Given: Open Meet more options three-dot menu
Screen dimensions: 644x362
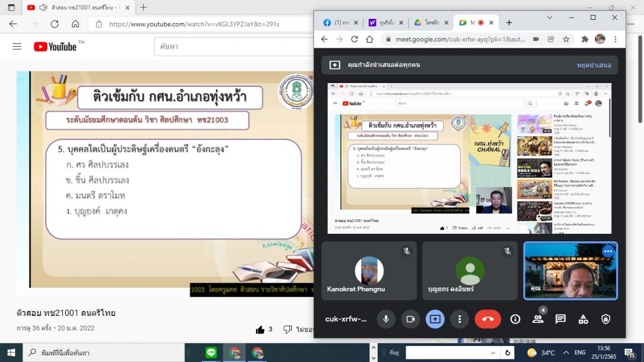Looking at the screenshot, I should click(x=459, y=319).
